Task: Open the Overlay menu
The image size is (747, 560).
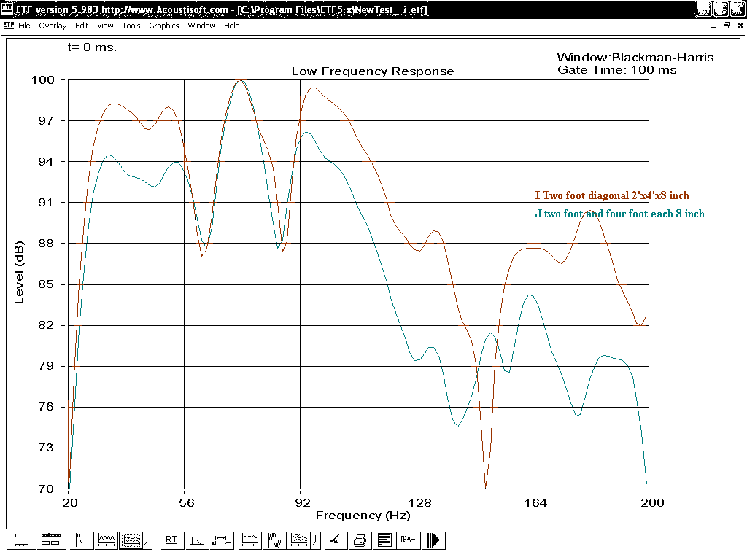Action: coord(53,26)
